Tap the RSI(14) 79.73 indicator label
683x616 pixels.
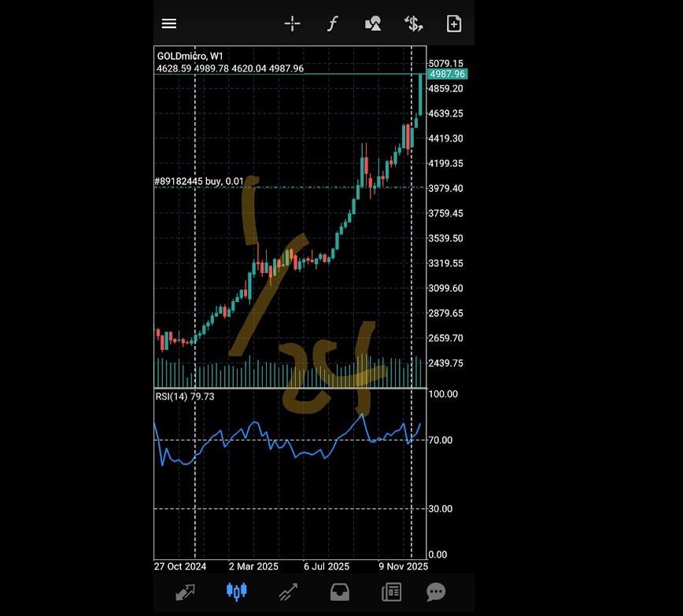(185, 397)
